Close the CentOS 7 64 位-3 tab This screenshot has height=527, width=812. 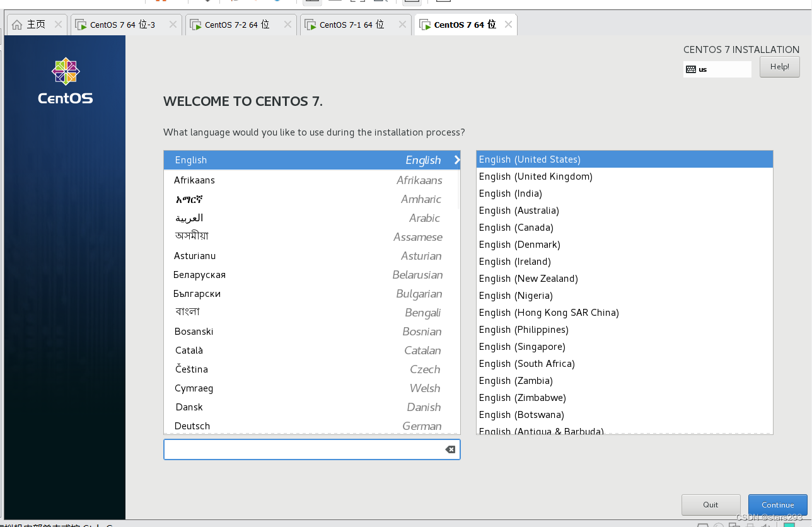click(x=173, y=25)
